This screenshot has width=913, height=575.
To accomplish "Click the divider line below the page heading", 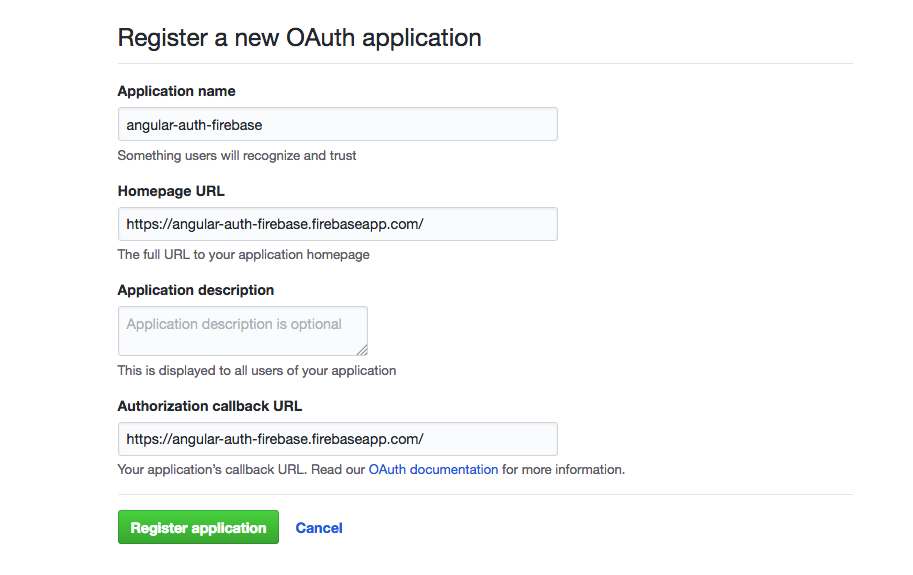I will (485, 63).
